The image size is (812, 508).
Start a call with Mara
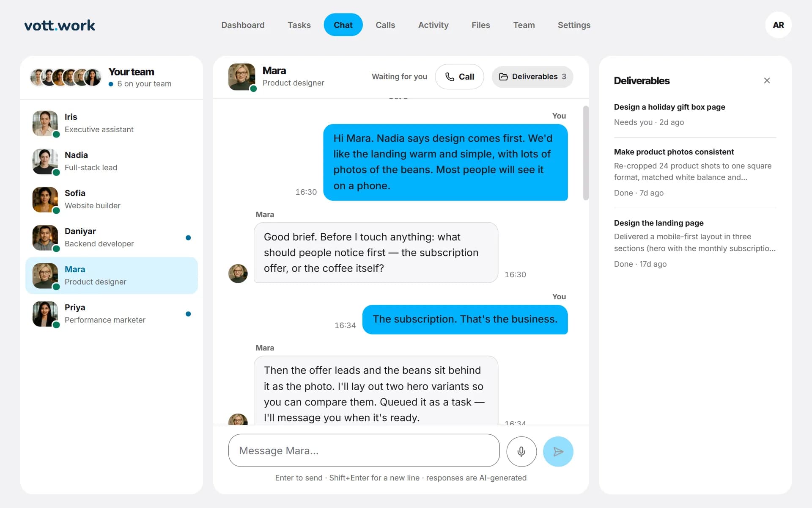pos(459,77)
